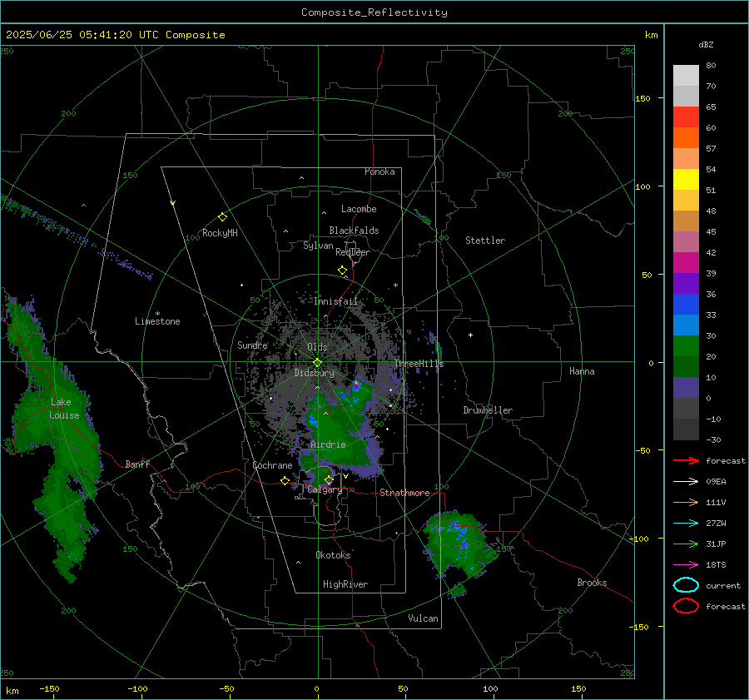The width and height of the screenshot is (749, 700).
Task: Click the Okotoks label
Action: pos(333,554)
